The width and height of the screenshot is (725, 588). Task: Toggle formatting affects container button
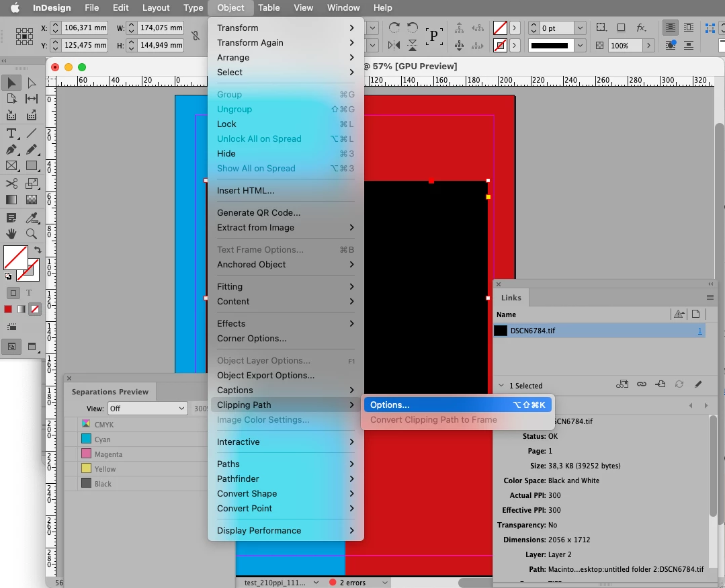pos(13,292)
